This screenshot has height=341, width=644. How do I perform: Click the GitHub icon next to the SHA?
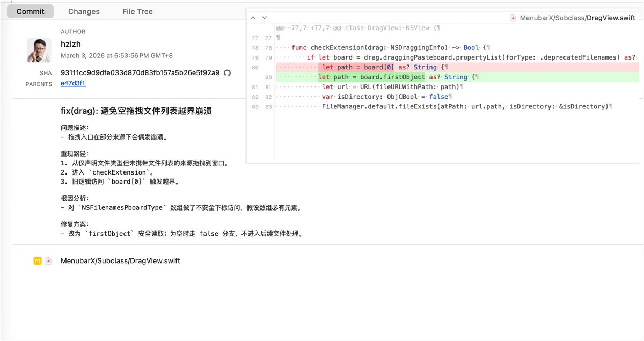227,73
